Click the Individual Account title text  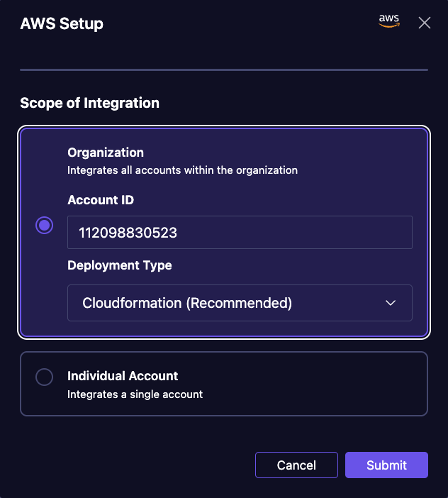click(x=123, y=376)
